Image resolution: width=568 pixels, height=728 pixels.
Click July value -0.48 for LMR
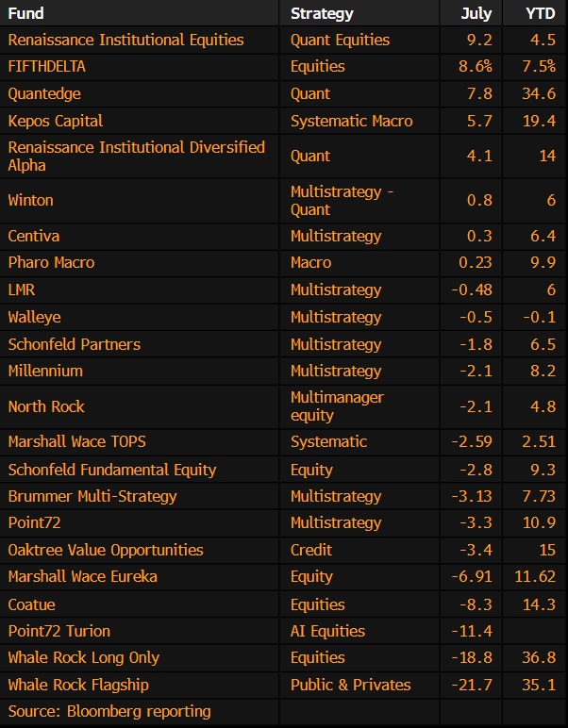tap(472, 290)
